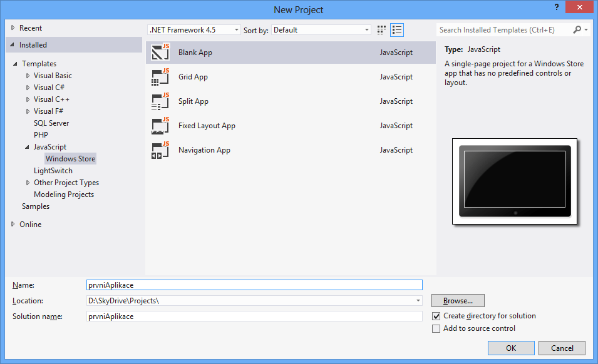Enable Add to source control
Screen dimensions: 598x364
pos(436,328)
